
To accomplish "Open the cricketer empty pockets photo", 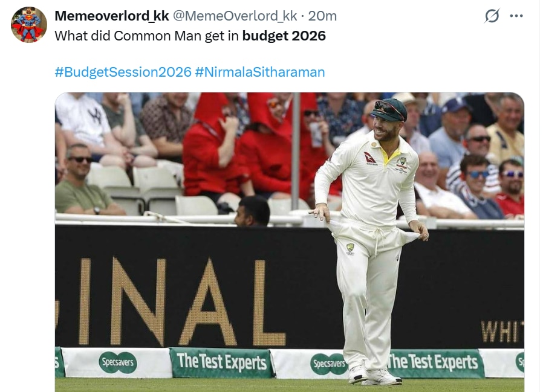I will (289, 242).
